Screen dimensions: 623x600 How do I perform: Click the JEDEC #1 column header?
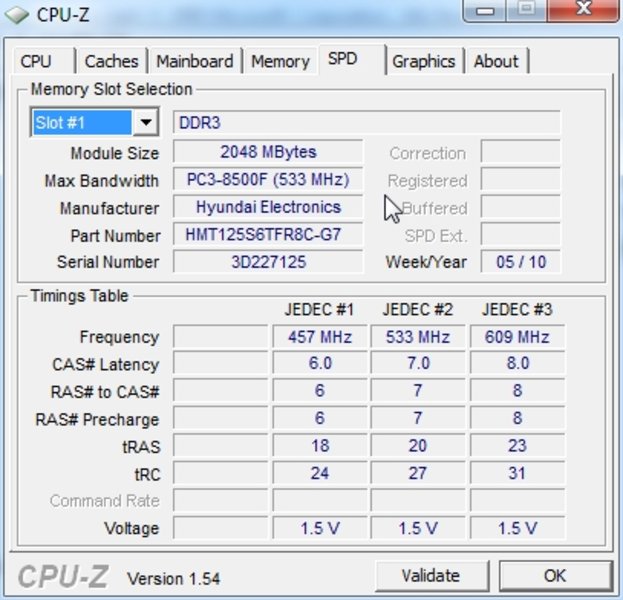coord(319,310)
